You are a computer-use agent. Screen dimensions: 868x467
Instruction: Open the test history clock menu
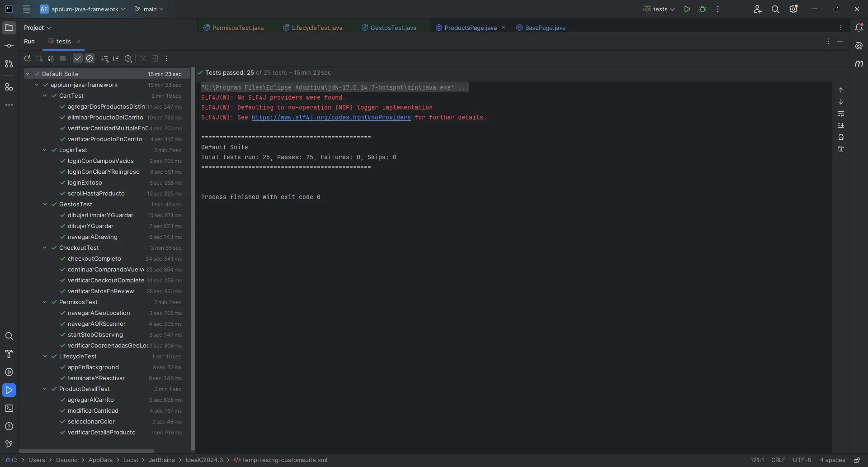(x=128, y=59)
